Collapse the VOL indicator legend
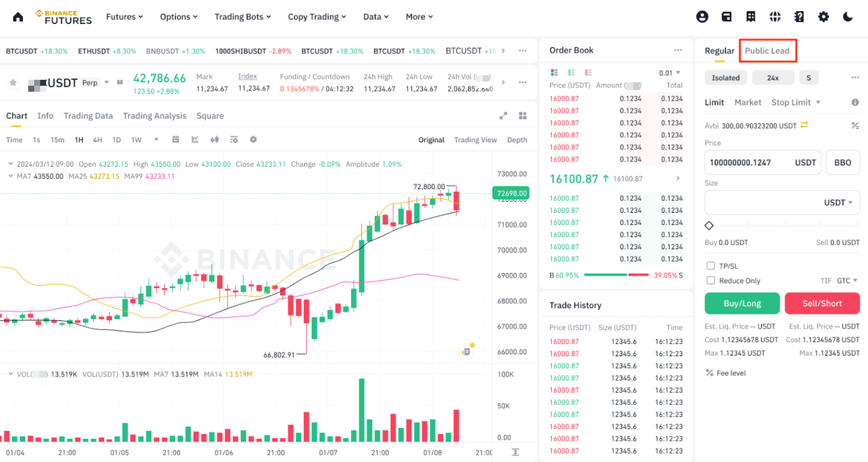 [10, 374]
